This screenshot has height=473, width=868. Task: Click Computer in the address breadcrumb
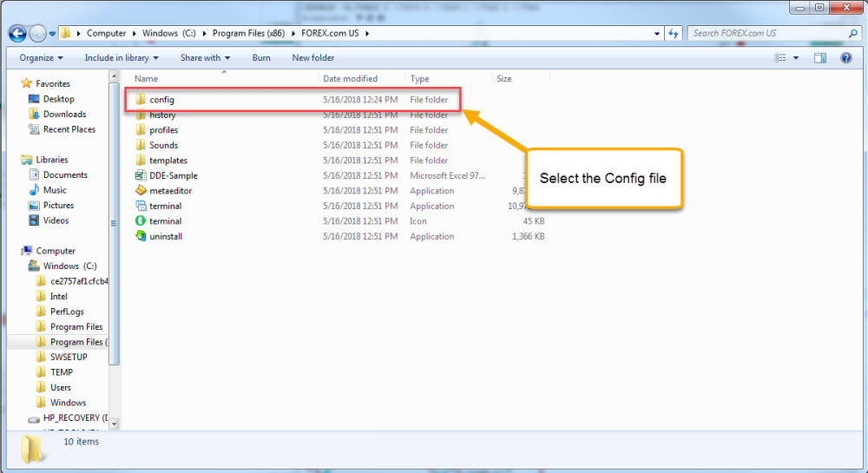(x=106, y=33)
